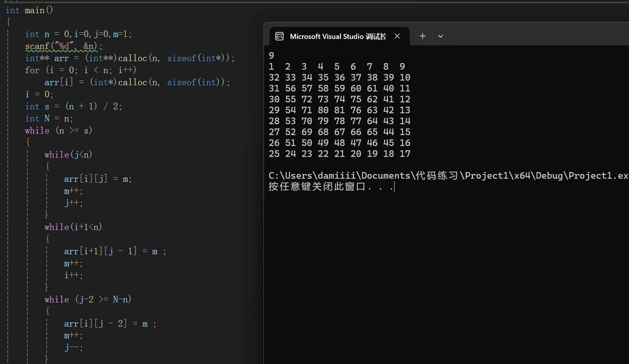The image size is (629, 364).
Task: Click the console row starting with 25
Action: coord(340,154)
